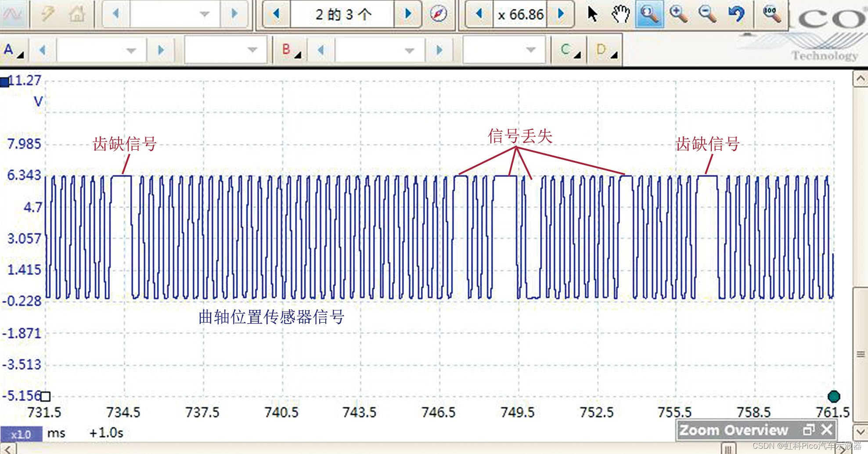Click the horizontal scrollbar thumb grip
The height and width of the screenshot is (454, 868).
pyautogui.click(x=728, y=449)
